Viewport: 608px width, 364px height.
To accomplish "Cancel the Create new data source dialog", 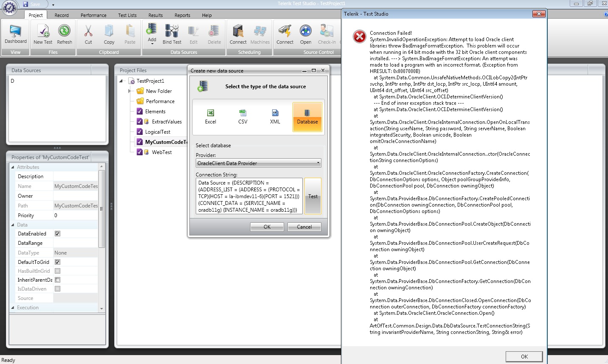I will pyautogui.click(x=304, y=227).
